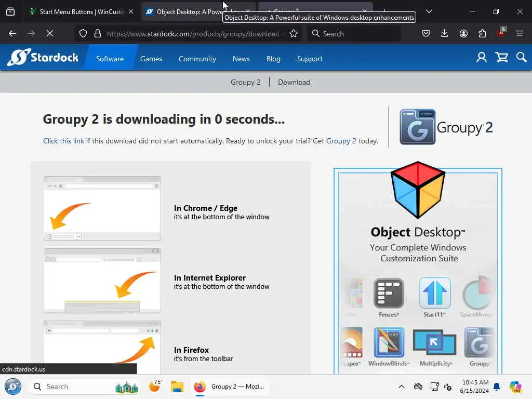Click the SpaceMonger app icon
The width and height of the screenshot is (532, 399).
click(477, 293)
